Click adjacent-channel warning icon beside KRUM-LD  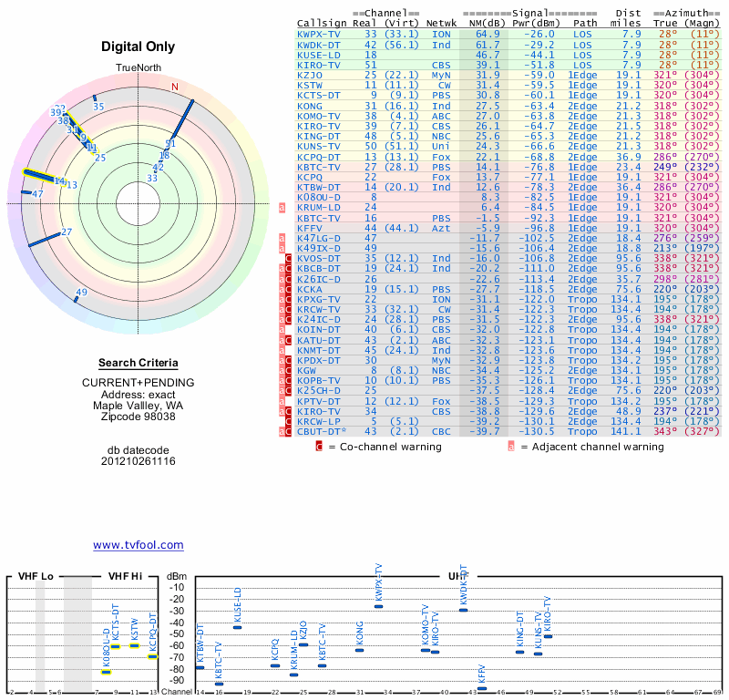pos(282,207)
